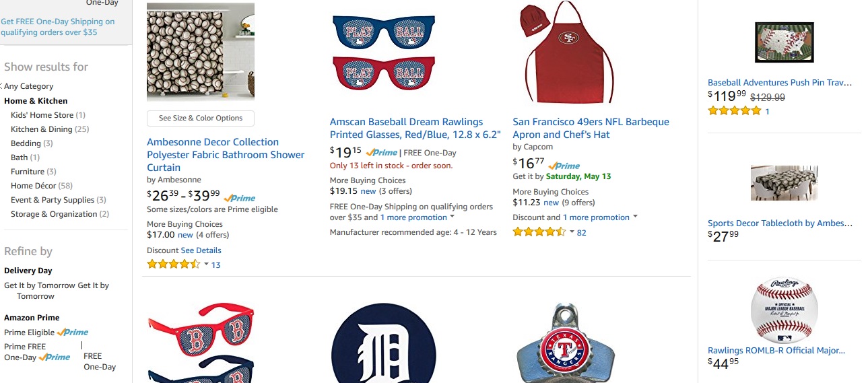Go back to Any Category
The image size is (868, 383).
tap(28, 86)
